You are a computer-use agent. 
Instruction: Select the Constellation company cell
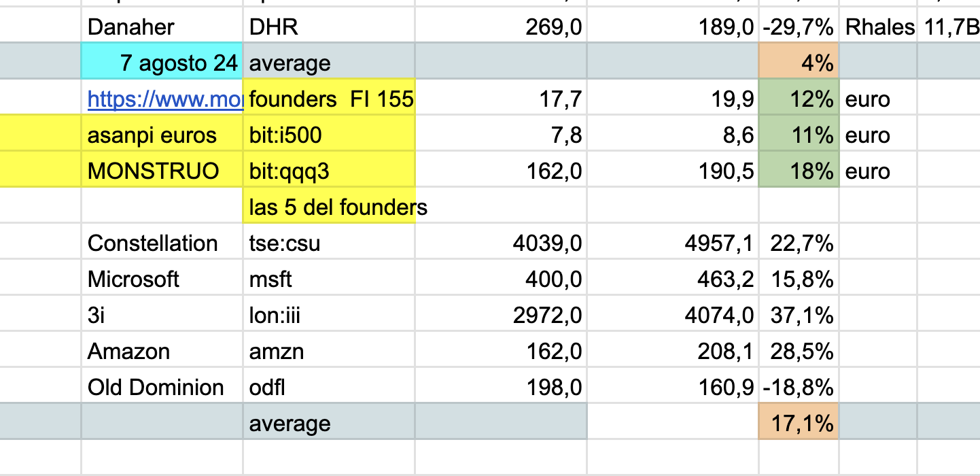tap(162, 243)
